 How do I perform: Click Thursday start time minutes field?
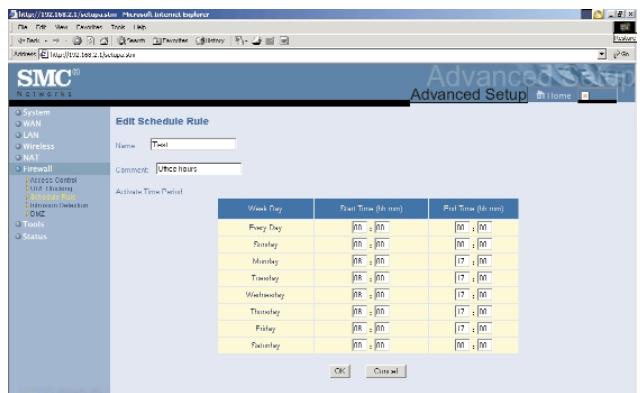382,311
